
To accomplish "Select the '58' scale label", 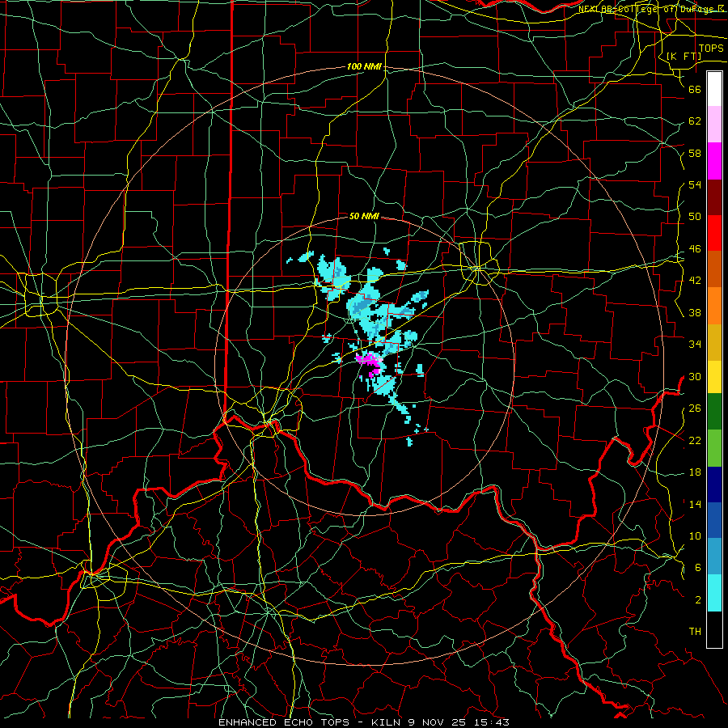I will click(695, 153).
